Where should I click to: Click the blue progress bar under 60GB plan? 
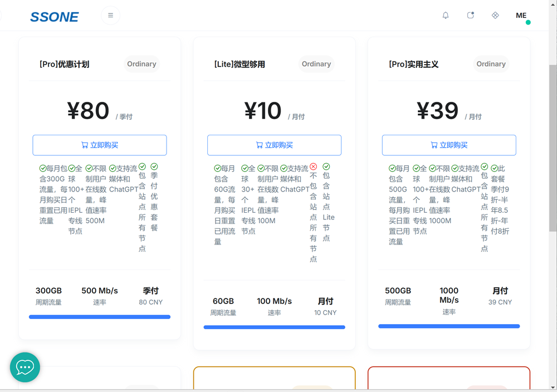coord(274,327)
